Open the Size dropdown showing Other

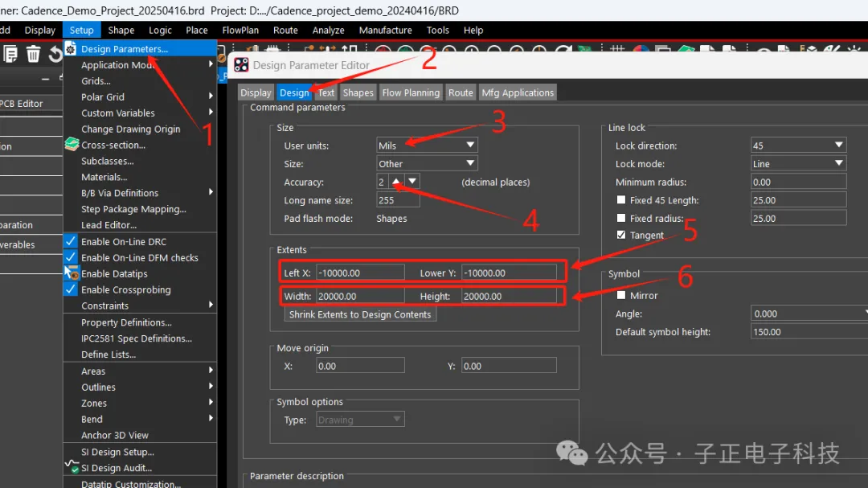427,163
